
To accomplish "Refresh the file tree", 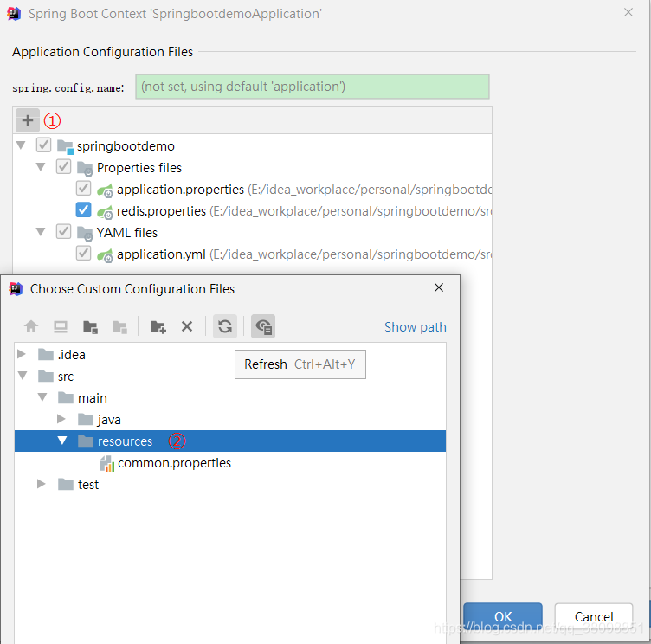I will tap(225, 326).
